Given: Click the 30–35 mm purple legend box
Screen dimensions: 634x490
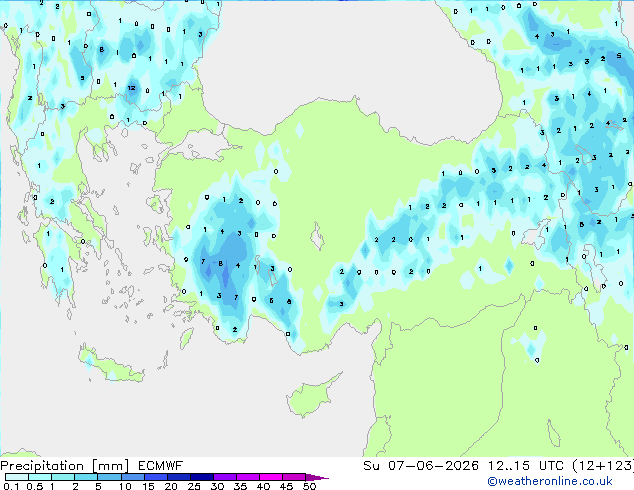Looking at the screenshot, I should (224, 477).
